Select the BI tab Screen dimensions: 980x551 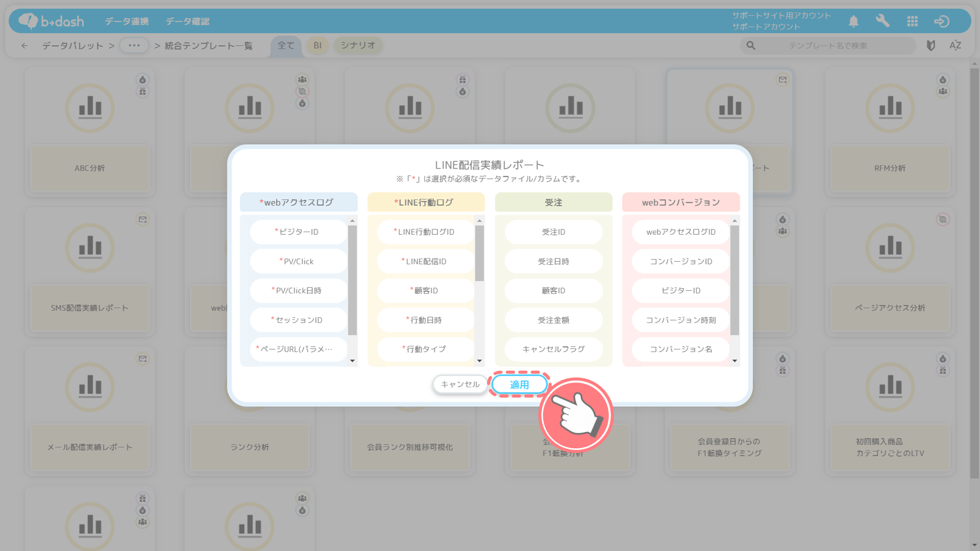(x=317, y=46)
